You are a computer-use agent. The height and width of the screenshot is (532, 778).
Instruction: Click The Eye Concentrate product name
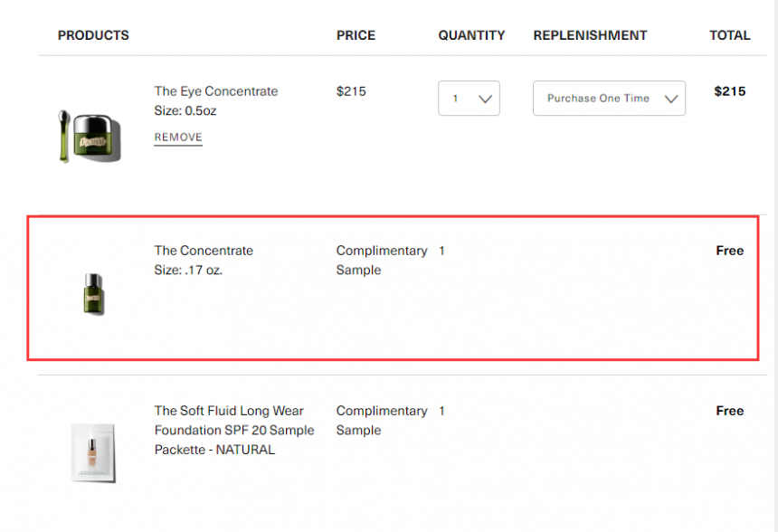216,91
